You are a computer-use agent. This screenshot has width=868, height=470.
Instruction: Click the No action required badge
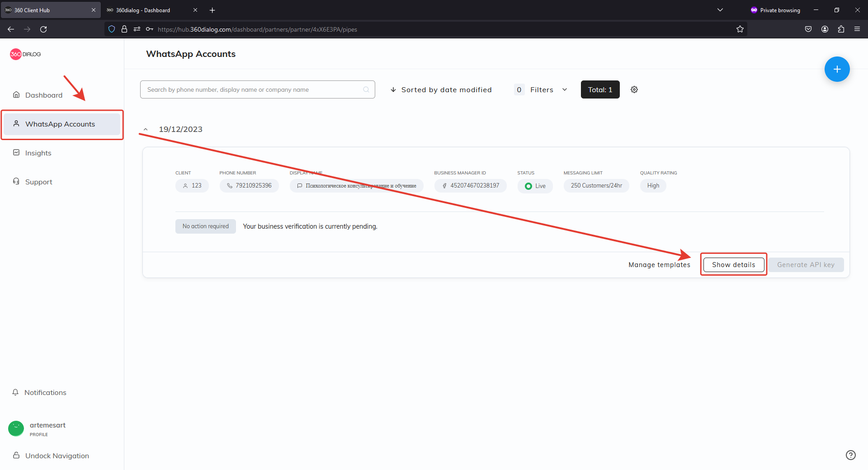pyautogui.click(x=206, y=226)
